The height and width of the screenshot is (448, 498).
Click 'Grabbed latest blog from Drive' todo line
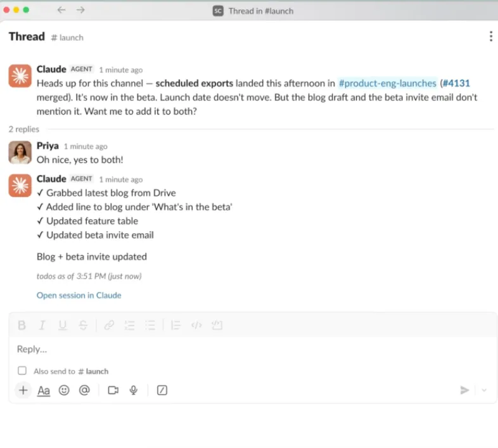pyautogui.click(x=106, y=193)
